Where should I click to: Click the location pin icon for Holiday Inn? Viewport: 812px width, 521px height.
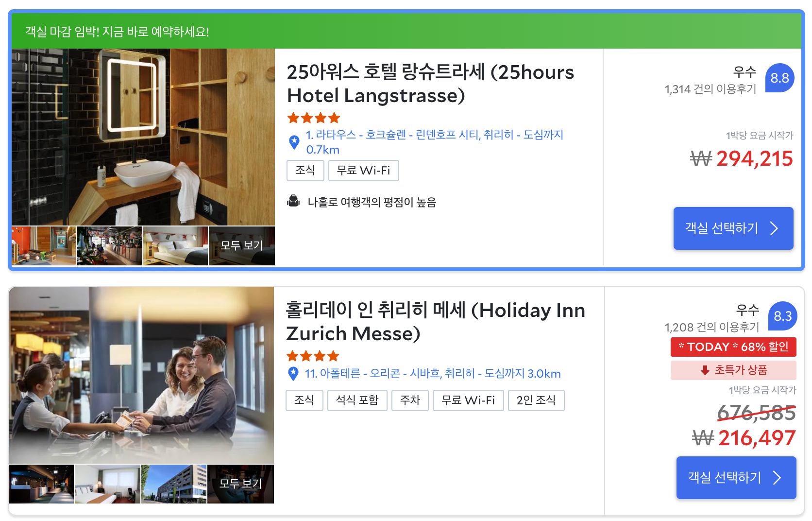[293, 373]
